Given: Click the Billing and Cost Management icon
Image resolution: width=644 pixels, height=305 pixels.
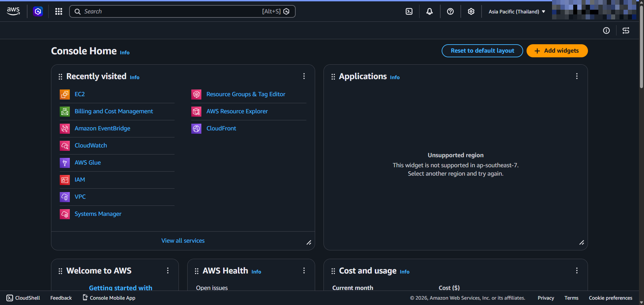Looking at the screenshot, I should click(x=65, y=112).
